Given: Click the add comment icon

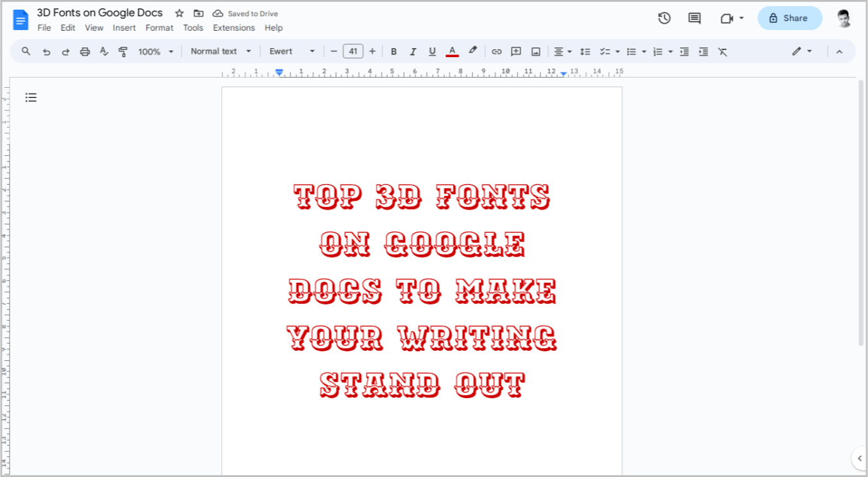Looking at the screenshot, I should click(516, 52).
